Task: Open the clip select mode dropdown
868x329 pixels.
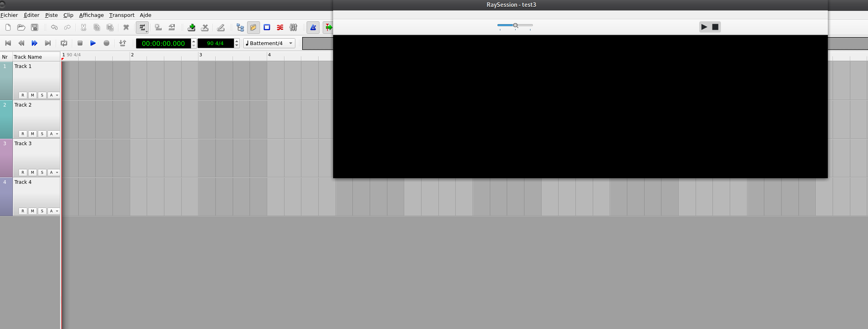Action: coord(142,27)
